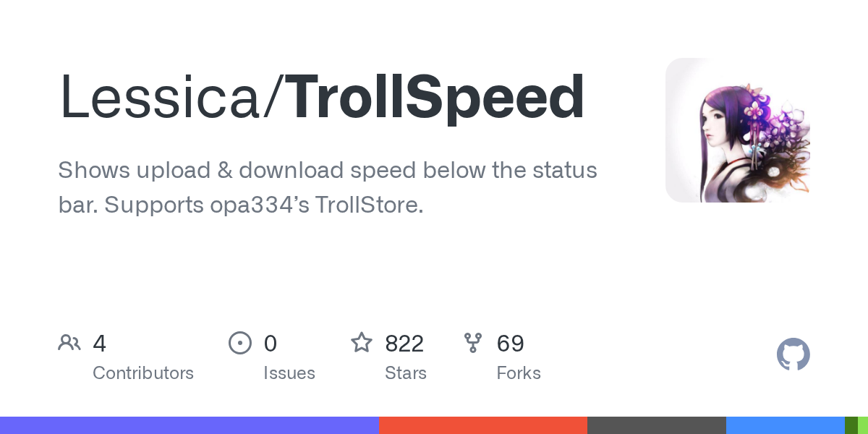Viewport: 868px width, 434px height.
Task: Click the blue language bar segment
Action: [x=786, y=425]
